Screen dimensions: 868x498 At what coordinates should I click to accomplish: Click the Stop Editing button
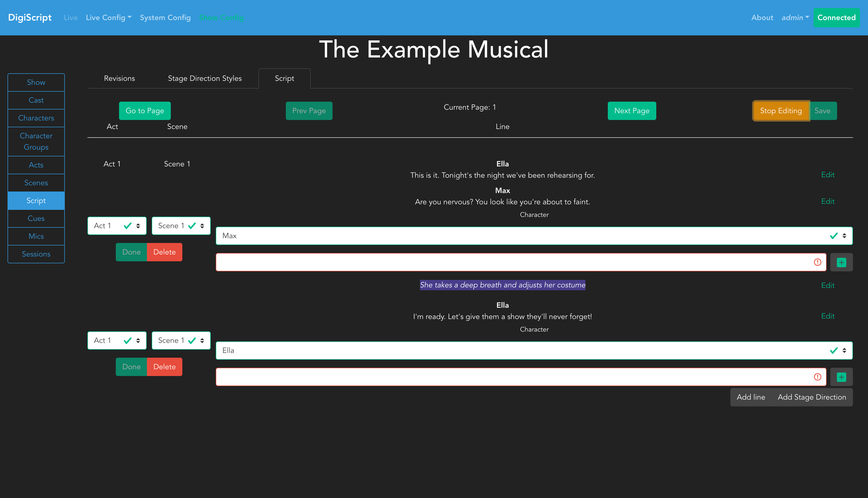coord(780,111)
